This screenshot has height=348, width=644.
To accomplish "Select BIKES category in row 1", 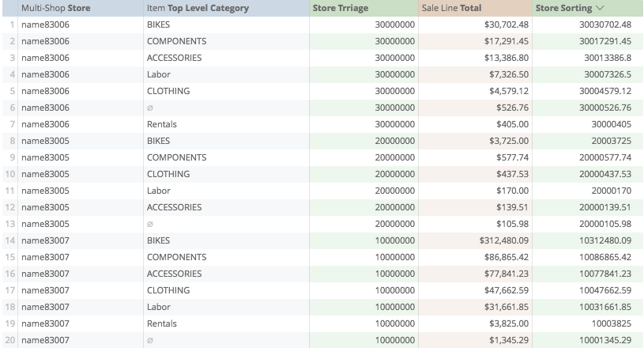I will click(158, 25).
